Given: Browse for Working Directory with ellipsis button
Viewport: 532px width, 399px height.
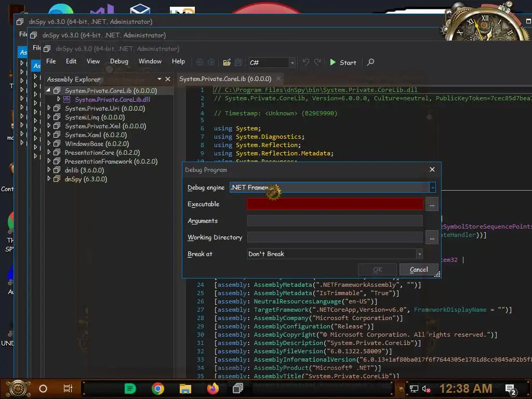Looking at the screenshot, I should pos(432,237).
